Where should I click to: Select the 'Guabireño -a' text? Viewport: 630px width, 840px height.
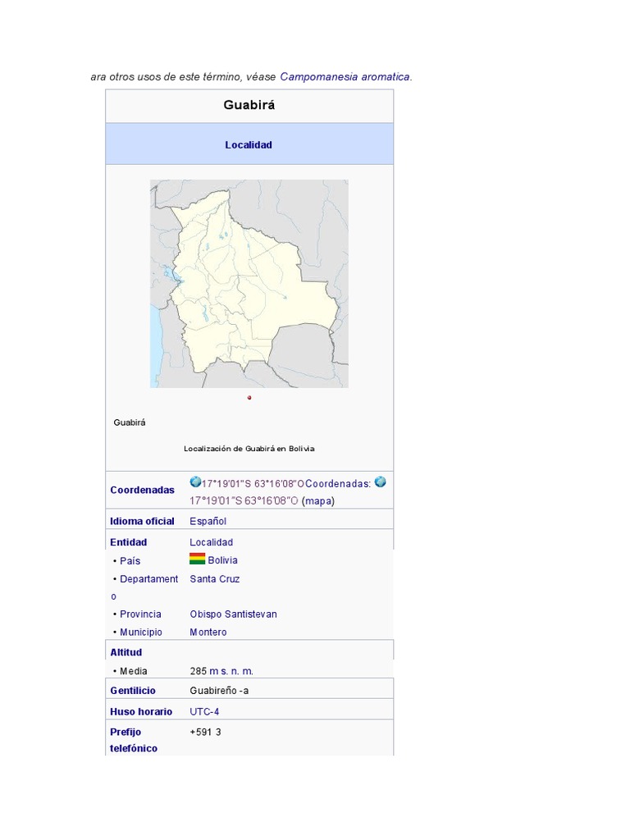point(219,691)
